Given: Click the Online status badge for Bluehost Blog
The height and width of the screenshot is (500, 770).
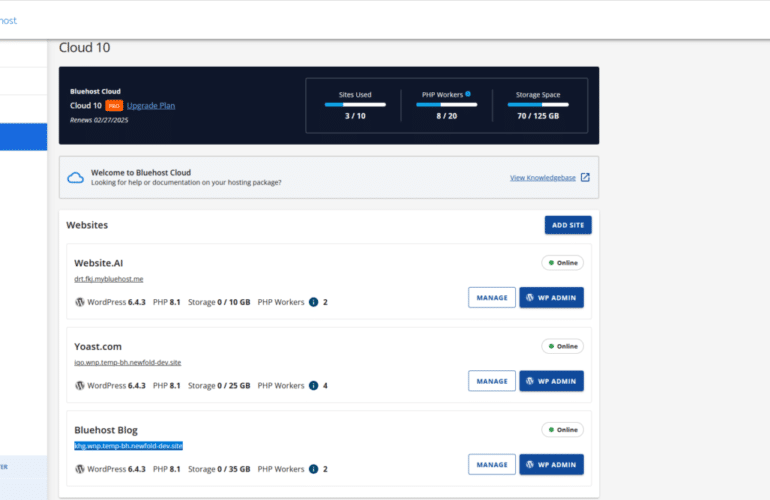Looking at the screenshot, I should pos(563,430).
